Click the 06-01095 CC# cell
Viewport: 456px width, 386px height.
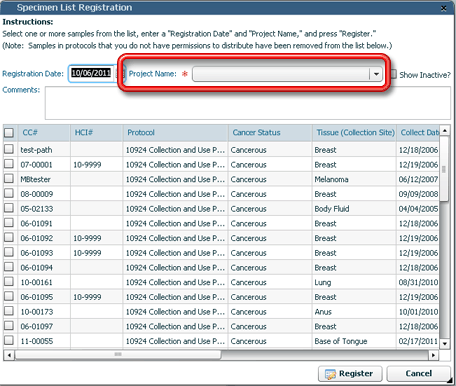(x=44, y=297)
